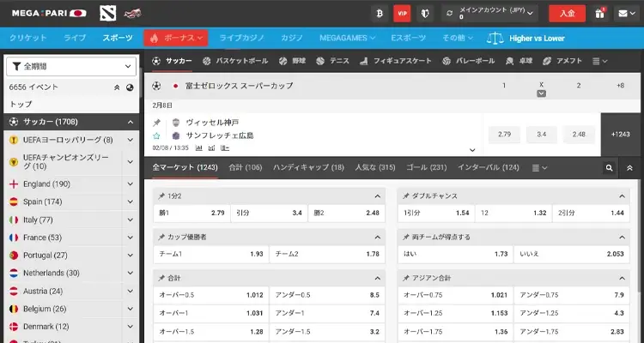This screenshot has height=343, width=644.
Task: Click the globe icon beside 6656 イベント
Action: click(x=130, y=87)
